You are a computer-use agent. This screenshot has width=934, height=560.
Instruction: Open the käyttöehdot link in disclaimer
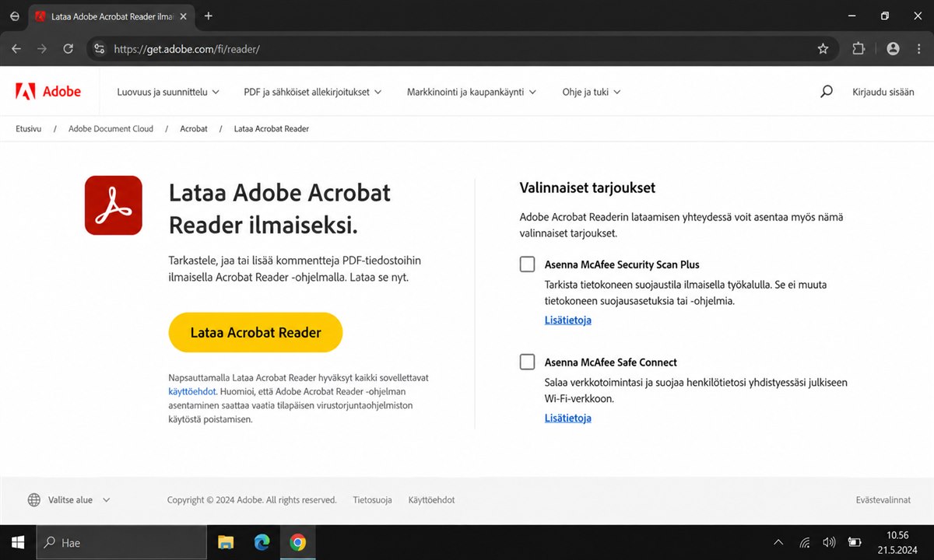pos(192,391)
